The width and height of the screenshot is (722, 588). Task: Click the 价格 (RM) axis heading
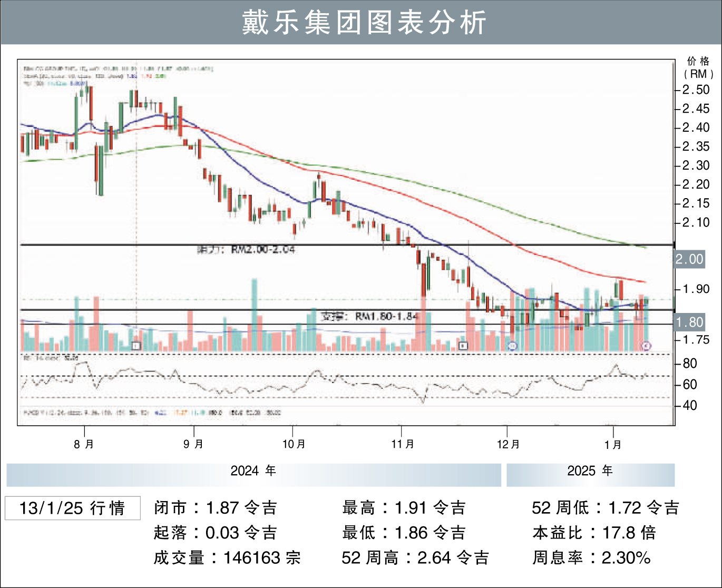pyautogui.click(x=699, y=67)
